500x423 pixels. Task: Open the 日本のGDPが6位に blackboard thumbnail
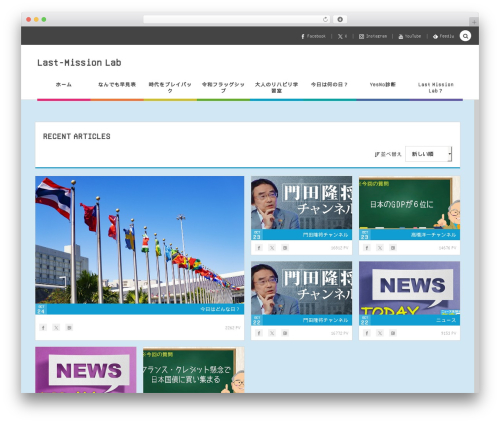pyautogui.click(x=409, y=203)
